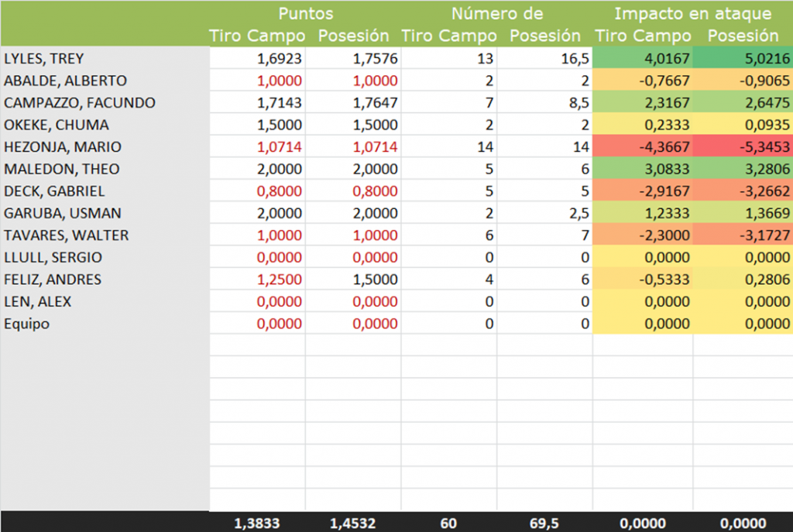793x532 pixels.
Task: Click the red -4,3667 cell for Hezonja
Action: [x=643, y=147]
